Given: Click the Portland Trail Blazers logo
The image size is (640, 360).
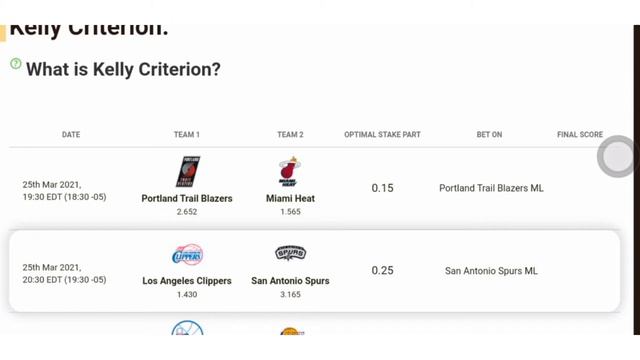Looking at the screenshot, I should coord(188,171).
